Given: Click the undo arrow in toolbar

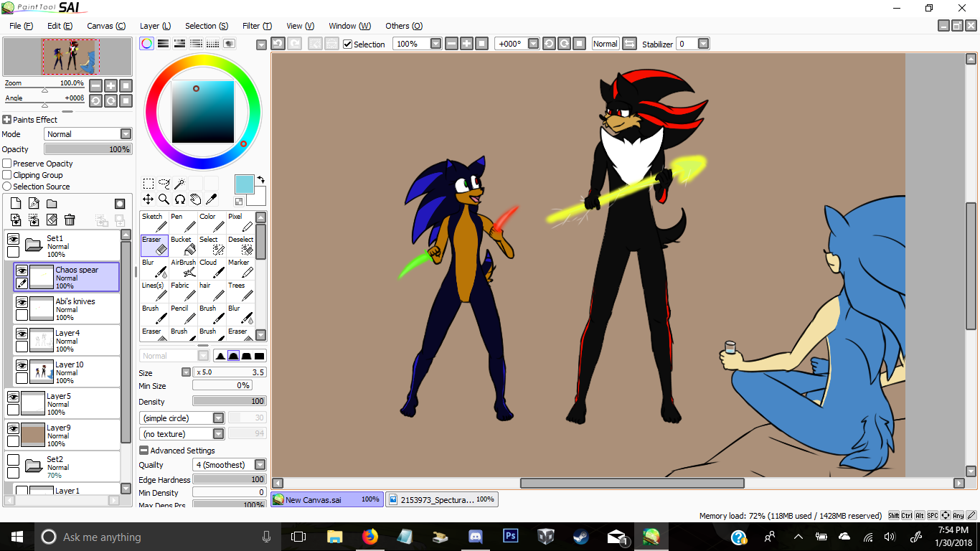Looking at the screenshot, I should (x=278, y=44).
